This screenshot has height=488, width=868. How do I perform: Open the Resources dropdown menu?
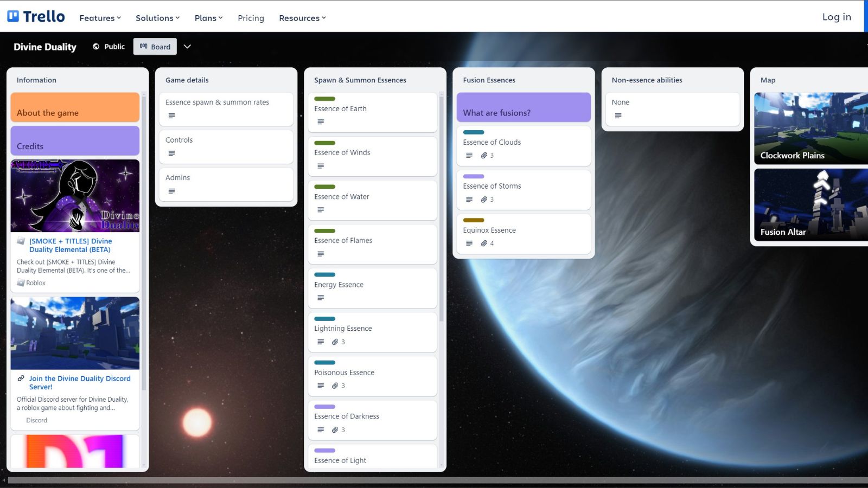(x=302, y=18)
